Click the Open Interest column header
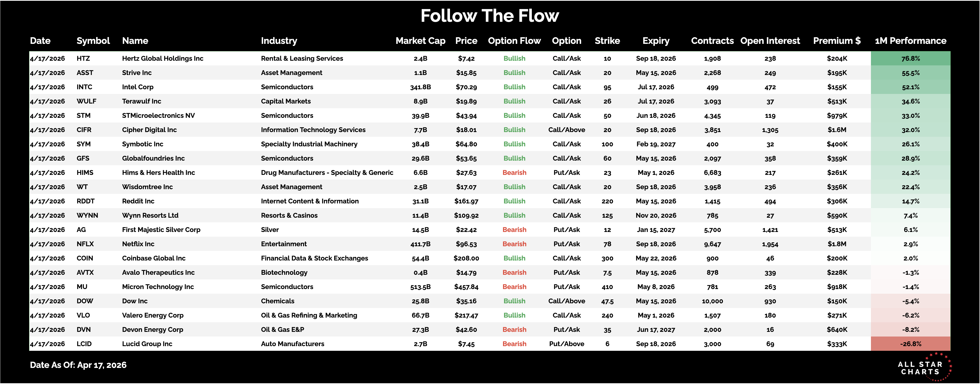The width and height of the screenshot is (980, 384). point(770,41)
